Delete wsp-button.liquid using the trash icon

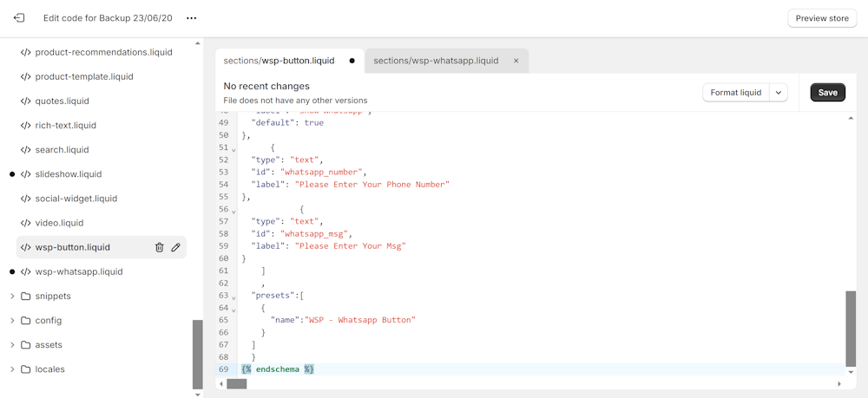point(159,247)
